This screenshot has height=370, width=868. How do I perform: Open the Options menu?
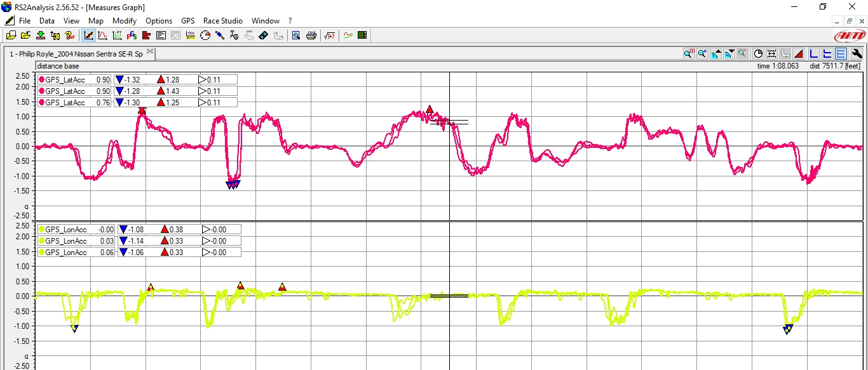tap(159, 21)
